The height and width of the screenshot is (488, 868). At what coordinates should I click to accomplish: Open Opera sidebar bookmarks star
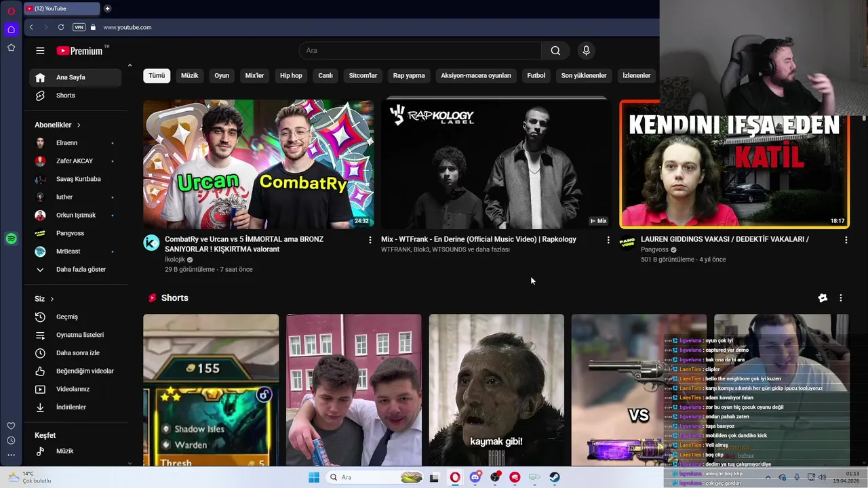click(x=11, y=47)
